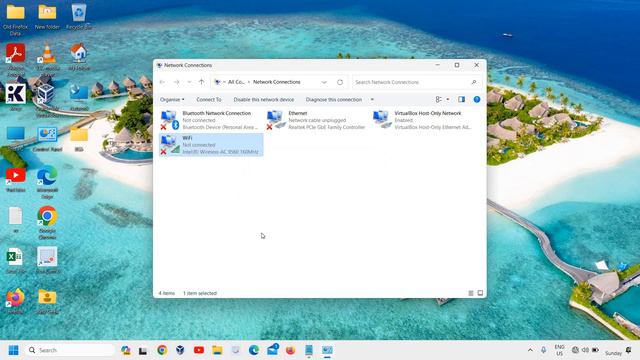Screen dimensions: 640x360
Task: Select the Ethernet adapter icon
Action: (x=276, y=120)
